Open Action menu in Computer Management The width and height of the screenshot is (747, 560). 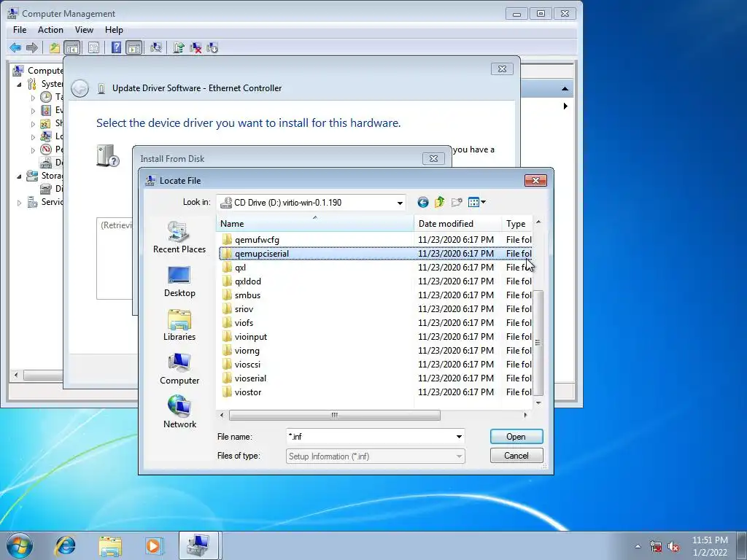(x=50, y=29)
